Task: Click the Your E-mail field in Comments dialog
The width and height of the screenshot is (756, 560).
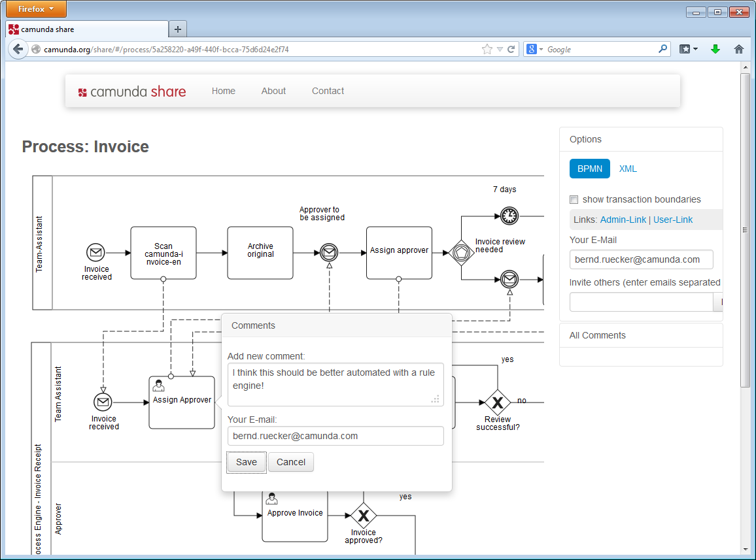Action: [x=335, y=436]
